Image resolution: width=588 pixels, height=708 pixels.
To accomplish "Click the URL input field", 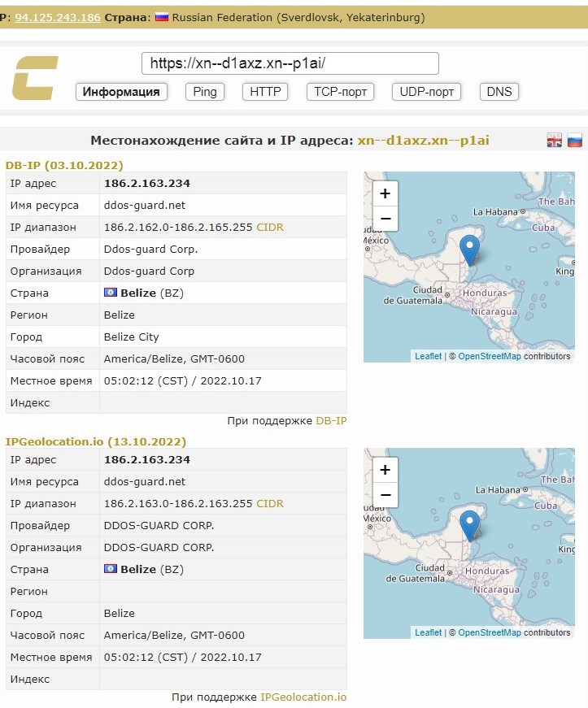I will tap(290, 63).
